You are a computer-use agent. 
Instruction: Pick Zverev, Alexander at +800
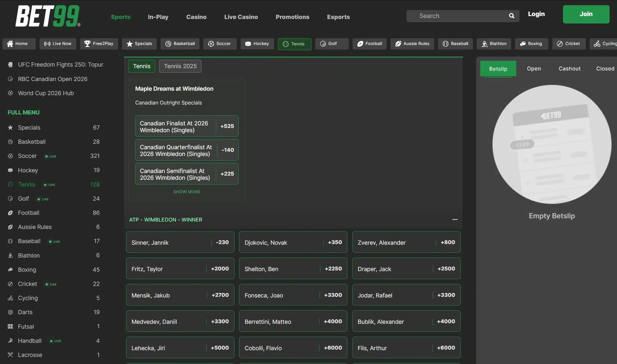[406, 242]
